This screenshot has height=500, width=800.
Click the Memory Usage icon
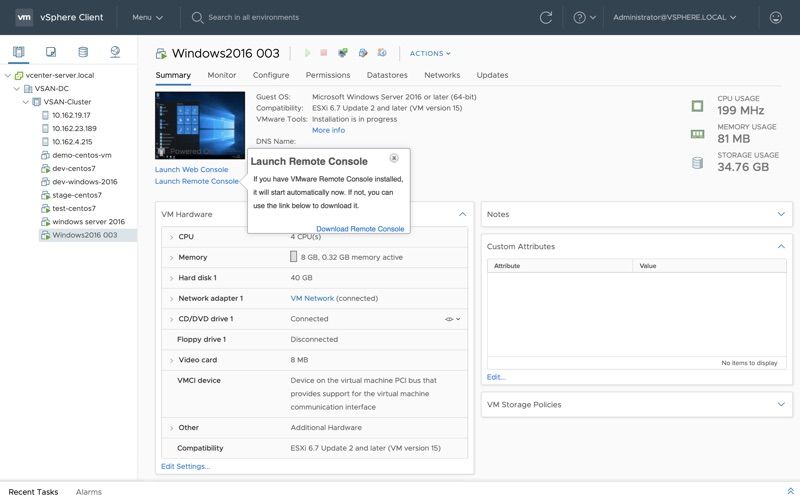click(697, 134)
